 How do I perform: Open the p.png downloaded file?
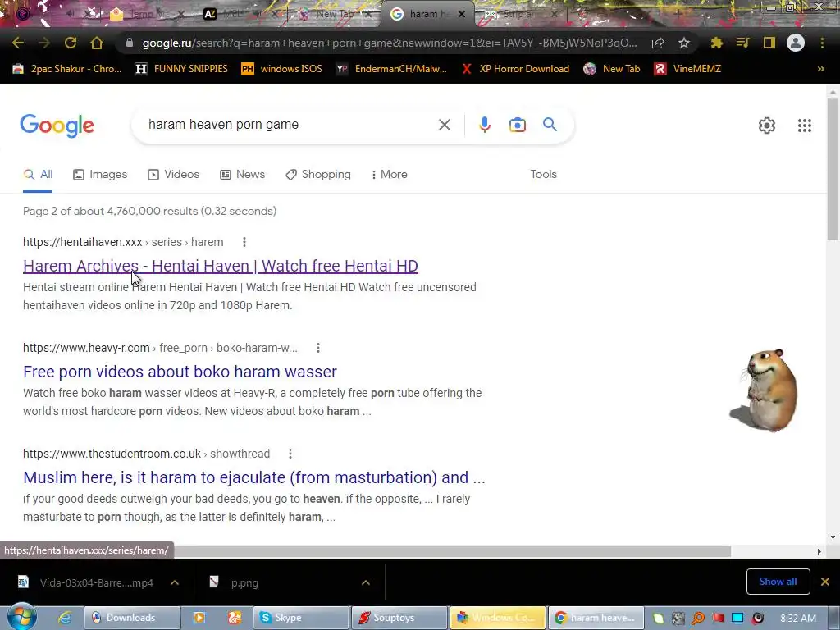click(x=244, y=583)
